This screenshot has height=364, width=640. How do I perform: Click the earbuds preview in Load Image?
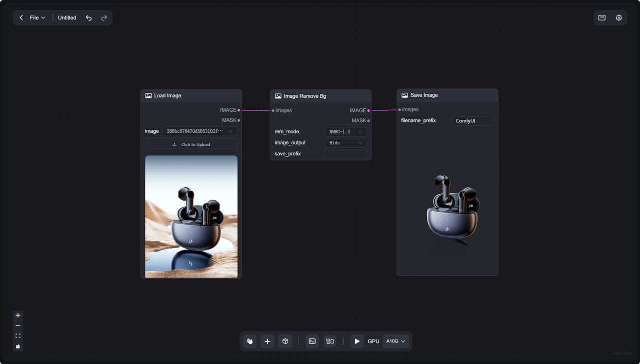click(x=191, y=217)
